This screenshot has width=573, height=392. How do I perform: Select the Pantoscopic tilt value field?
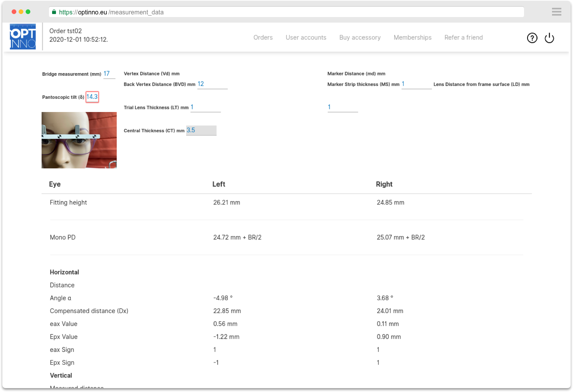(92, 97)
